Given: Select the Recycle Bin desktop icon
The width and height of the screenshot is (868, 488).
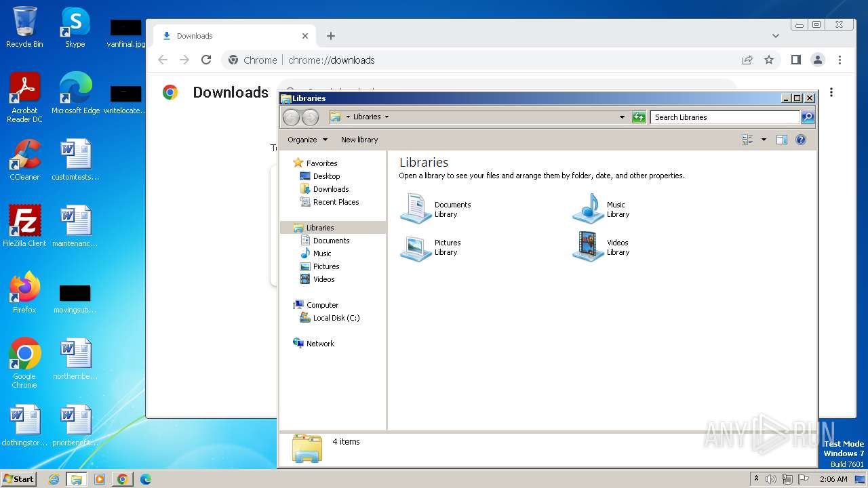Looking at the screenshot, I should click(24, 27).
